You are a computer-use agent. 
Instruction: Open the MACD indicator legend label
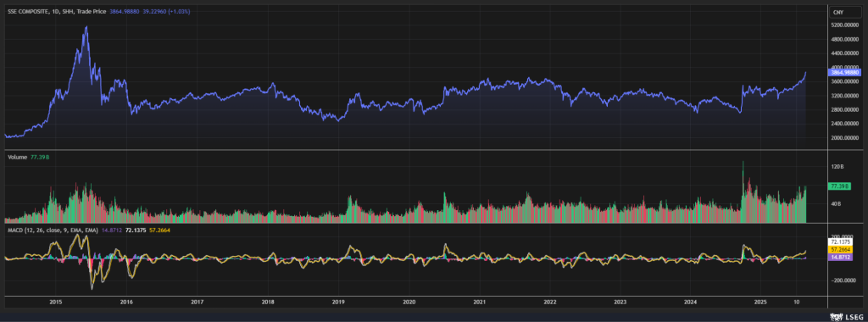[53, 230]
